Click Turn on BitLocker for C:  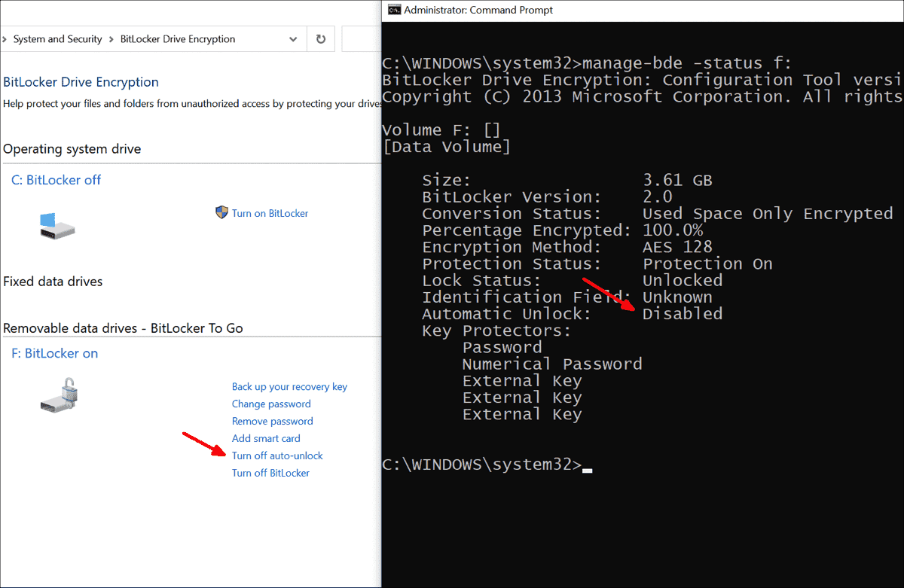pyautogui.click(x=270, y=213)
